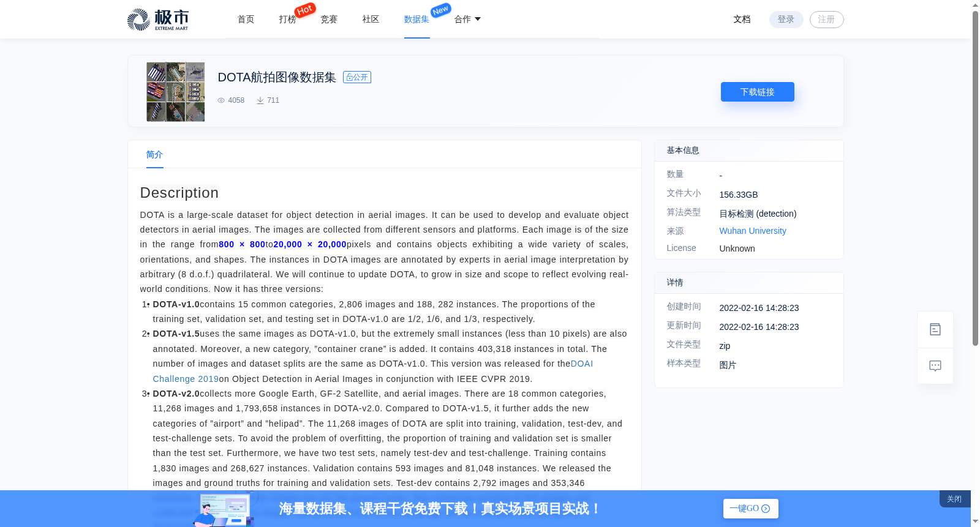
Task: Select the 数据集 datasets tab
Action: tap(417, 20)
